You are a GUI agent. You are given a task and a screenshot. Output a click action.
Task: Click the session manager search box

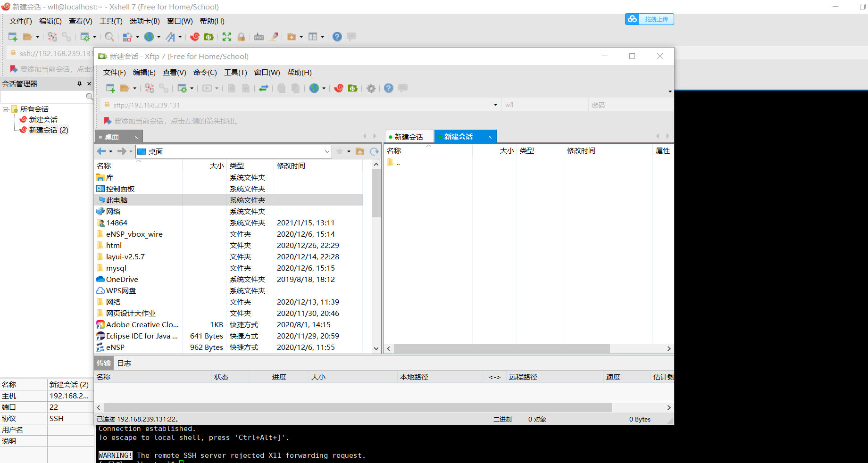[43, 97]
